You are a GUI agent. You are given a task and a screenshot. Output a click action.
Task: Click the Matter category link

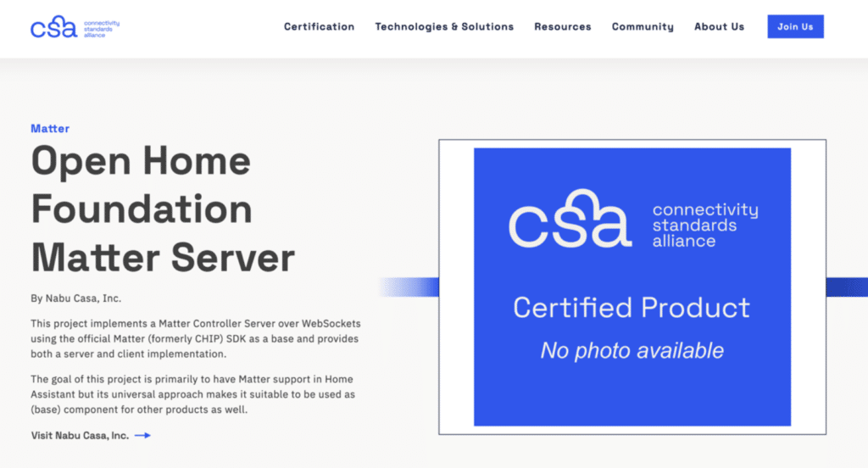coord(50,129)
